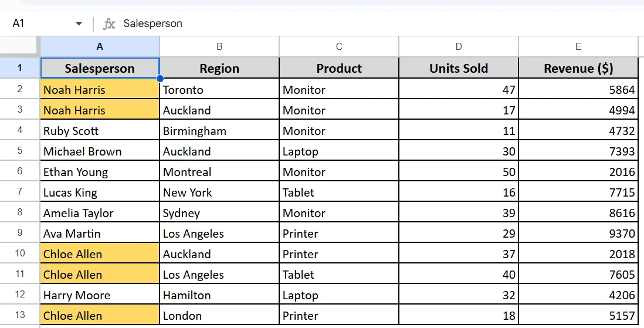Image resolution: width=644 pixels, height=328 pixels.
Task: Select the revenue cell 9370
Action: pos(578,232)
